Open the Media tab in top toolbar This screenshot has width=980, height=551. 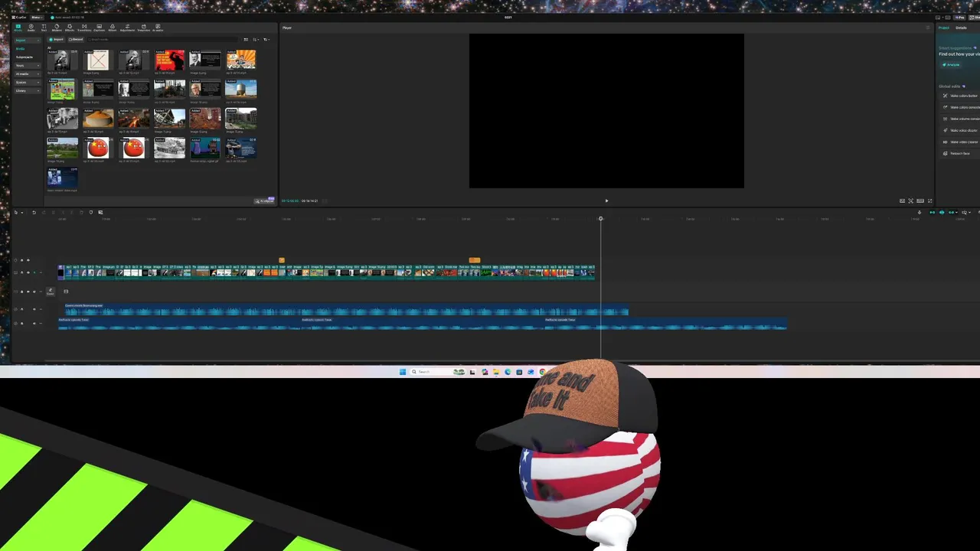coord(18,28)
